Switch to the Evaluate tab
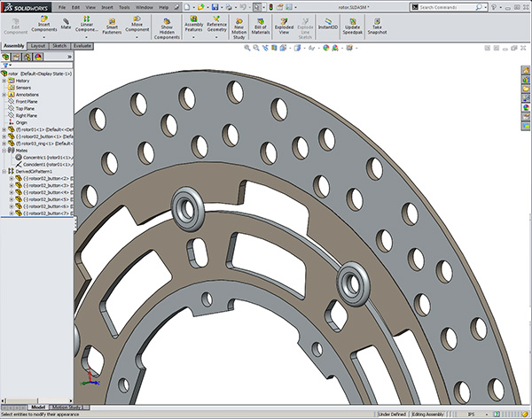Screen dimensions: 532x419 tap(82, 46)
